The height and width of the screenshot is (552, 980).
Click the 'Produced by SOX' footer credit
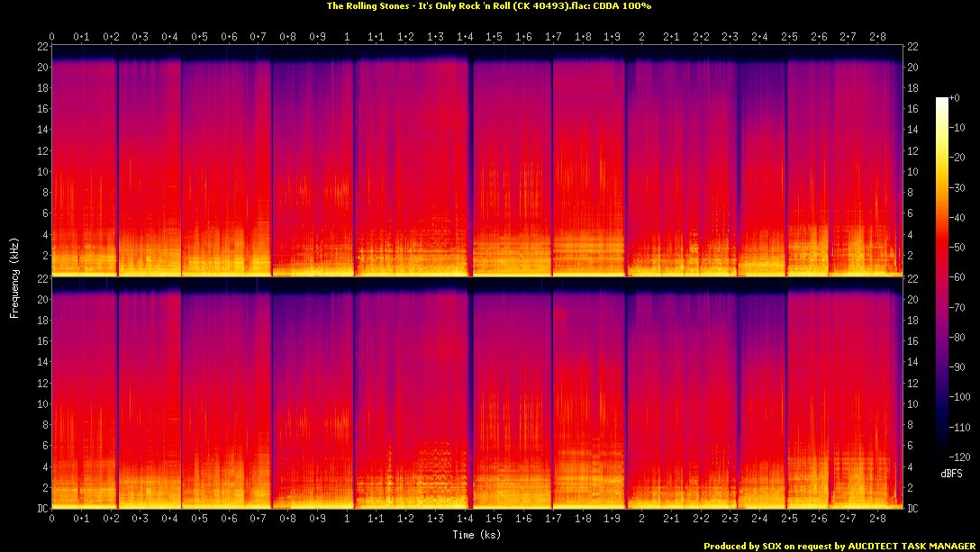coord(839,546)
